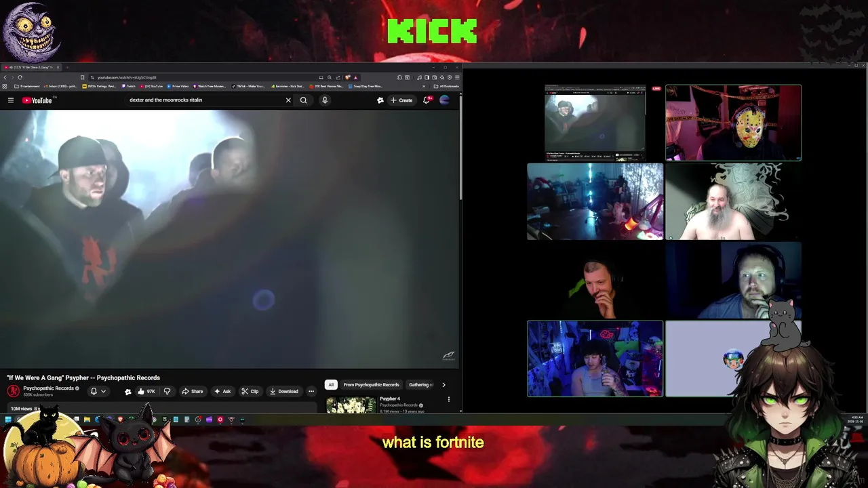Like the video with 97K thumbs up

[146, 391]
